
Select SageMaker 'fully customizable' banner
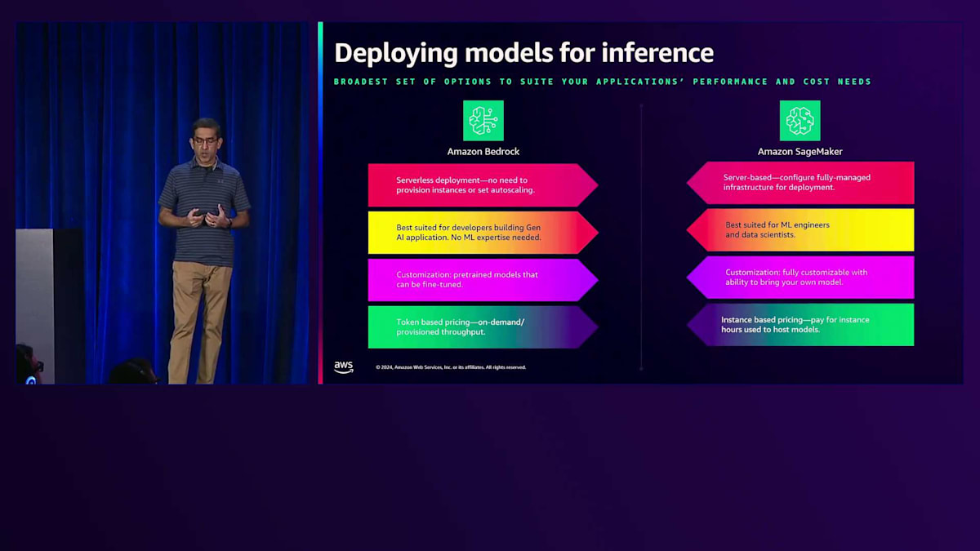click(x=800, y=278)
